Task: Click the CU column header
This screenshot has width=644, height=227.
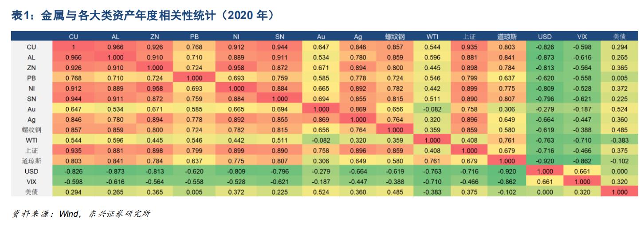Action: (74, 37)
